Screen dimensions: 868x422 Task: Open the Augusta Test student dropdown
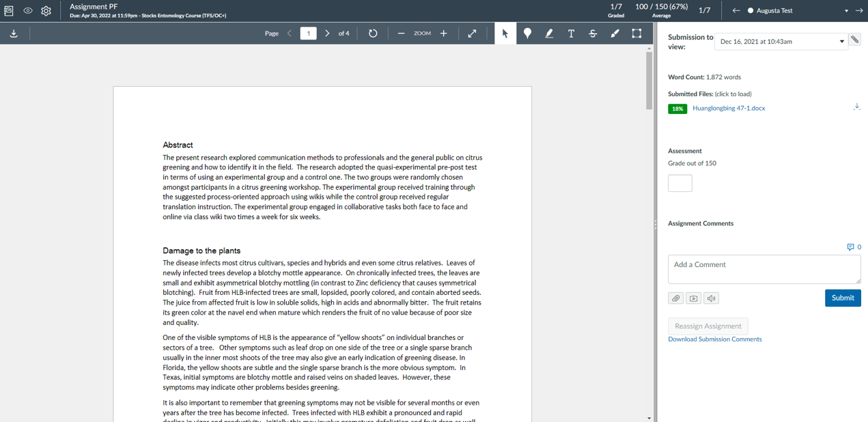[x=798, y=11]
